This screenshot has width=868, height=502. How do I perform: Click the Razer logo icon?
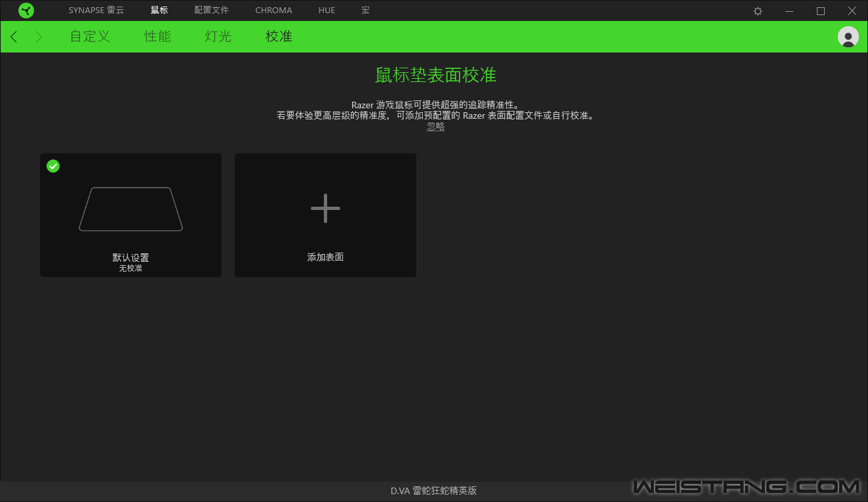26,10
